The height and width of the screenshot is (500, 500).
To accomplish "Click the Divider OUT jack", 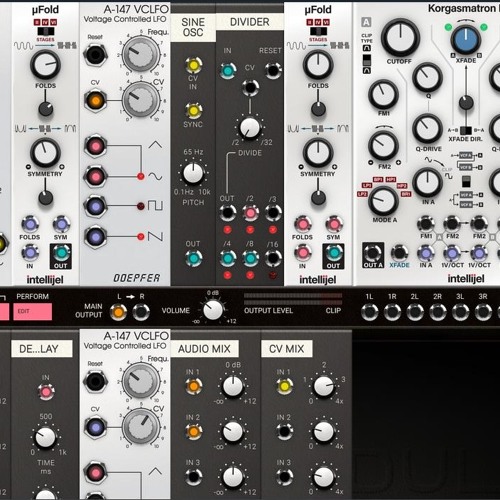I will [x=228, y=213].
